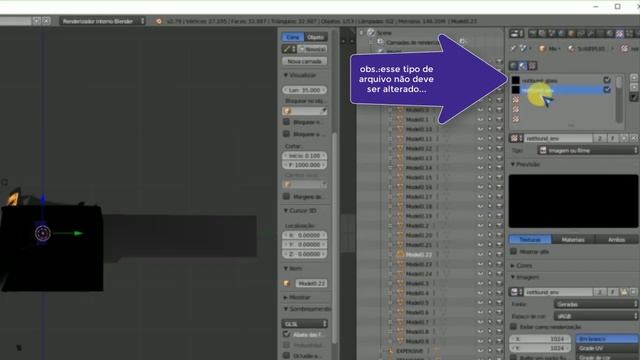The height and width of the screenshot is (360, 640).
Task: Open the Modifiers properties tab icon
Action: pos(591,33)
